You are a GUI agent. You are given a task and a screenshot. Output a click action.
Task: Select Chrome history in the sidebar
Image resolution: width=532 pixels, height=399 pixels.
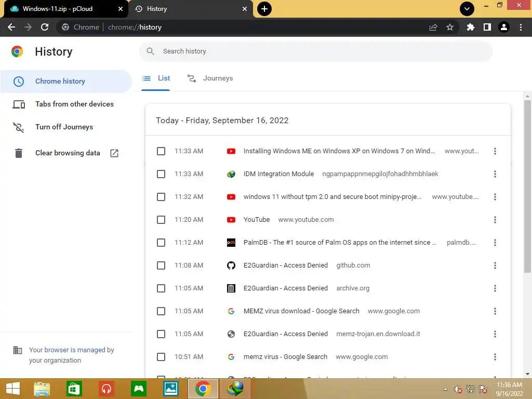click(66, 82)
